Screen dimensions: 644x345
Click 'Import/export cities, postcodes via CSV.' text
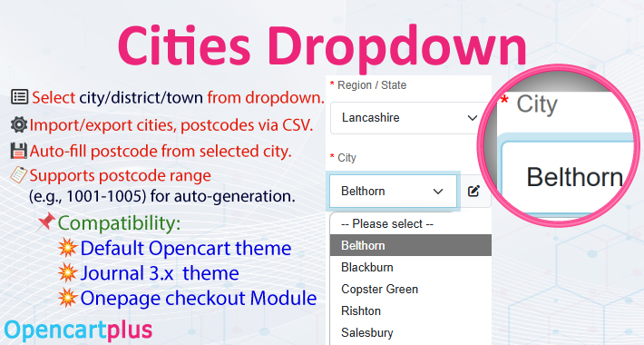tap(171, 125)
